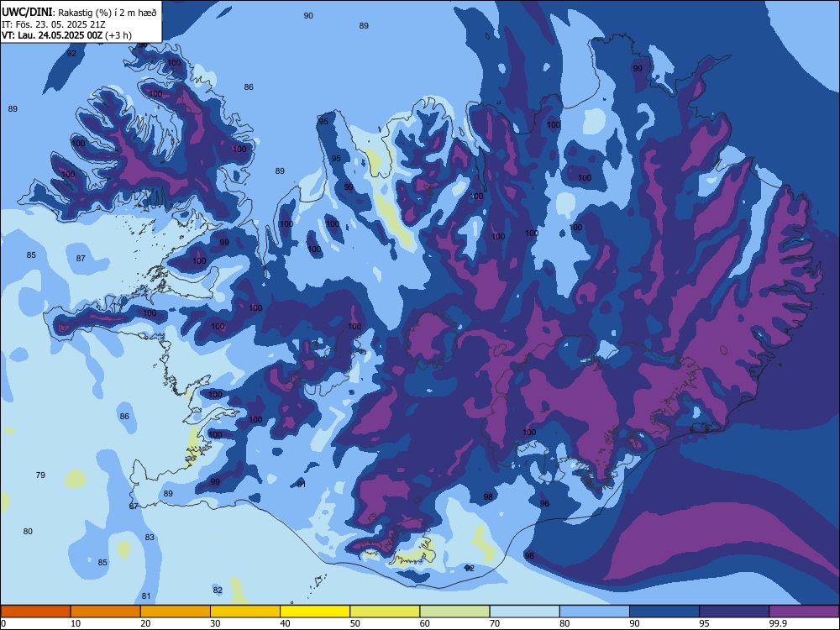Click the "96" humidity value on the map
The width and height of the screenshot is (840, 630).
544,503
